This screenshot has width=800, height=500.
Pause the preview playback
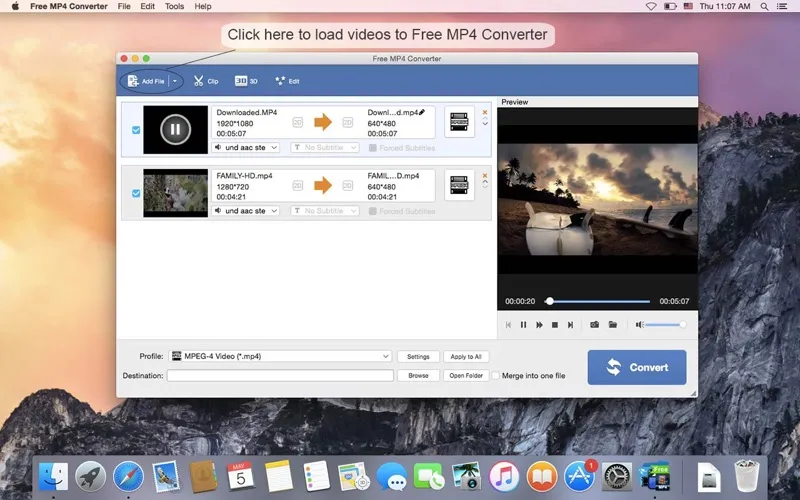click(x=523, y=325)
